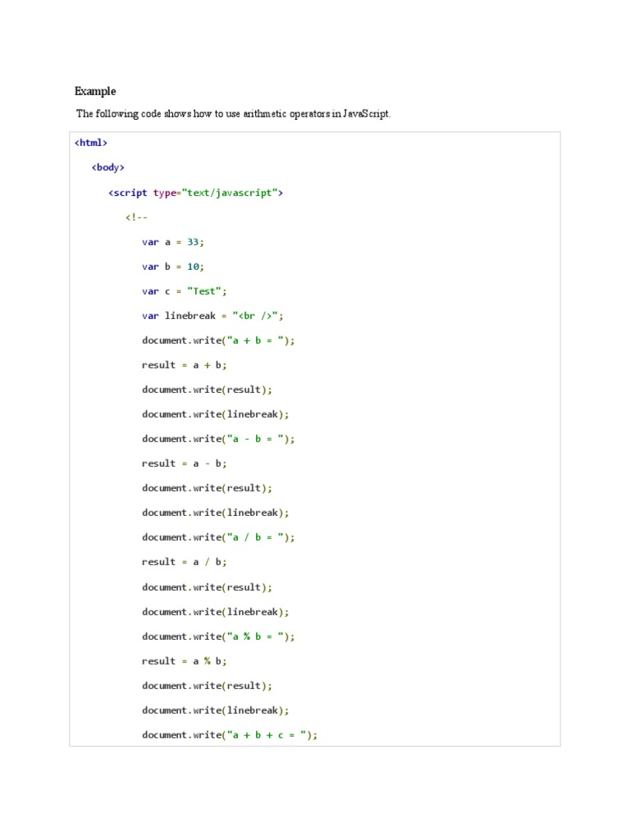Select the line "result = a / b;"

[185, 562]
